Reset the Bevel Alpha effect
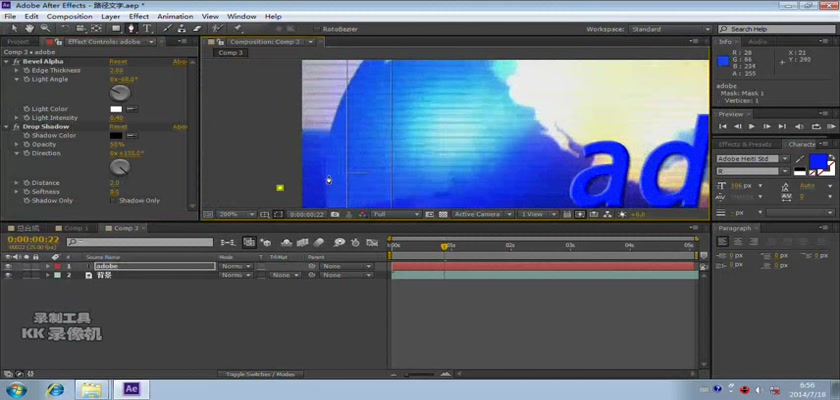Viewport: 840px width, 400px height. pos(118,62)
